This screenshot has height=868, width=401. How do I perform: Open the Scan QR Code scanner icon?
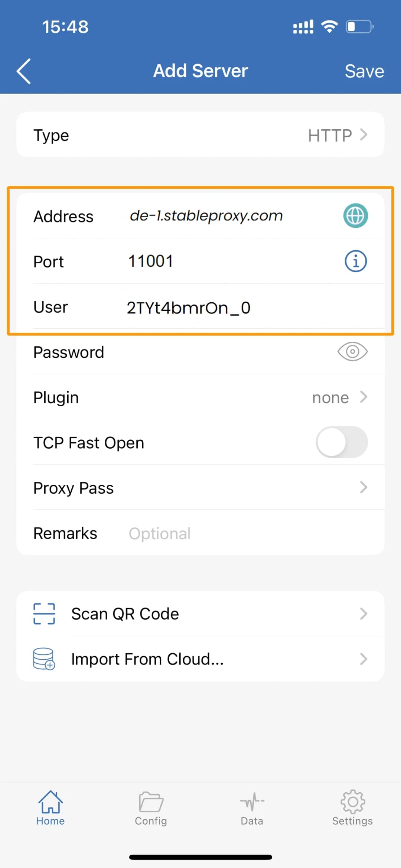pyautogui.click(x=43, y=613)
